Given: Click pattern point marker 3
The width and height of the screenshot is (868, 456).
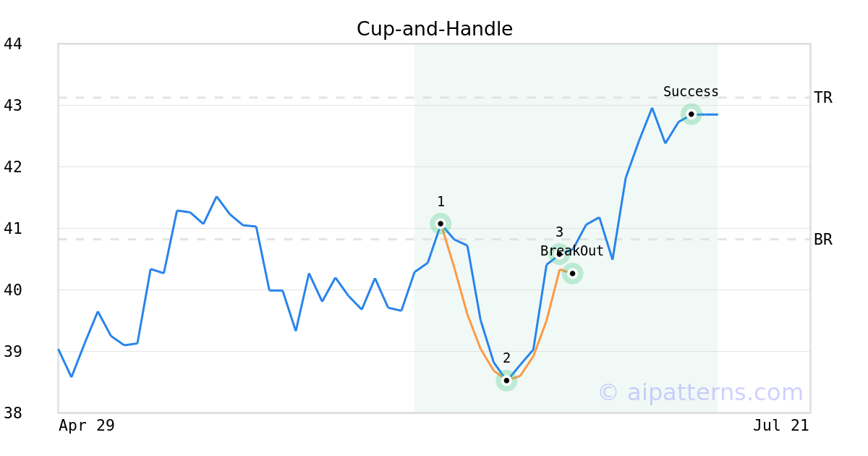Looking at the screenshot, I should [559, 254].
